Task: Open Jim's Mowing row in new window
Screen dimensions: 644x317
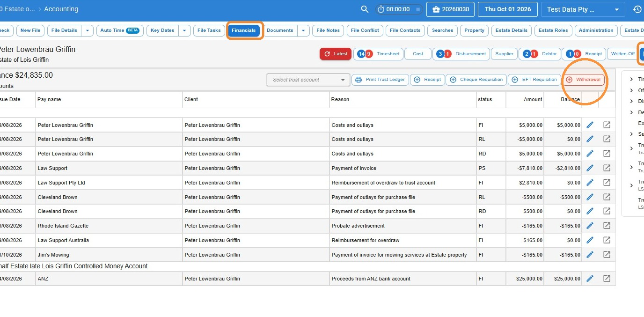Action: click(x=607, y=255)
